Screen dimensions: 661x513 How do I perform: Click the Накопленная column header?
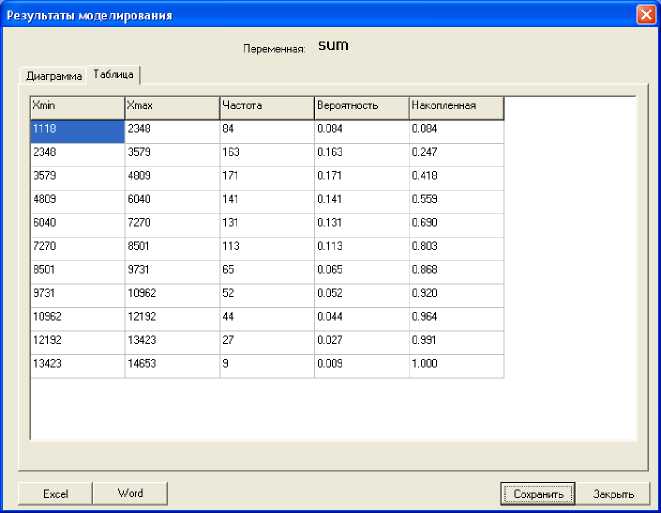[456, 106]
